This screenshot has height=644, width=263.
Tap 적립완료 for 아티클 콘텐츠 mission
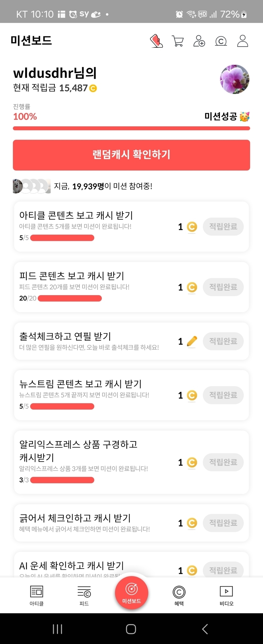coord(223,227)
